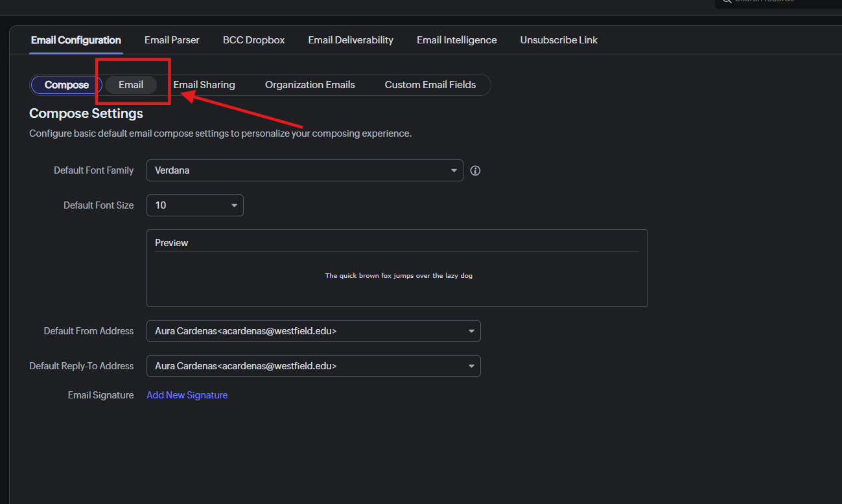
Task: Open the Organization Emails sub-tab
Action: pos(310,85)
